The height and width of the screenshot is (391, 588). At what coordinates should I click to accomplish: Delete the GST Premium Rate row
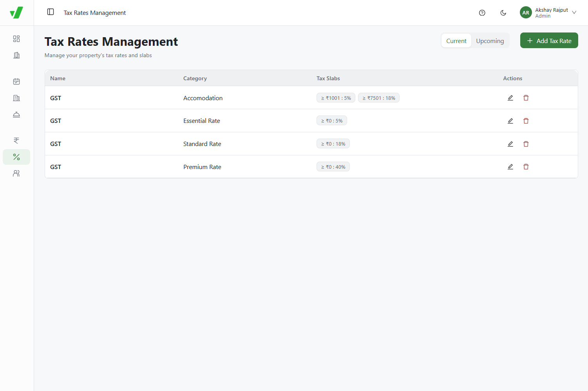[x=526, y=167]
